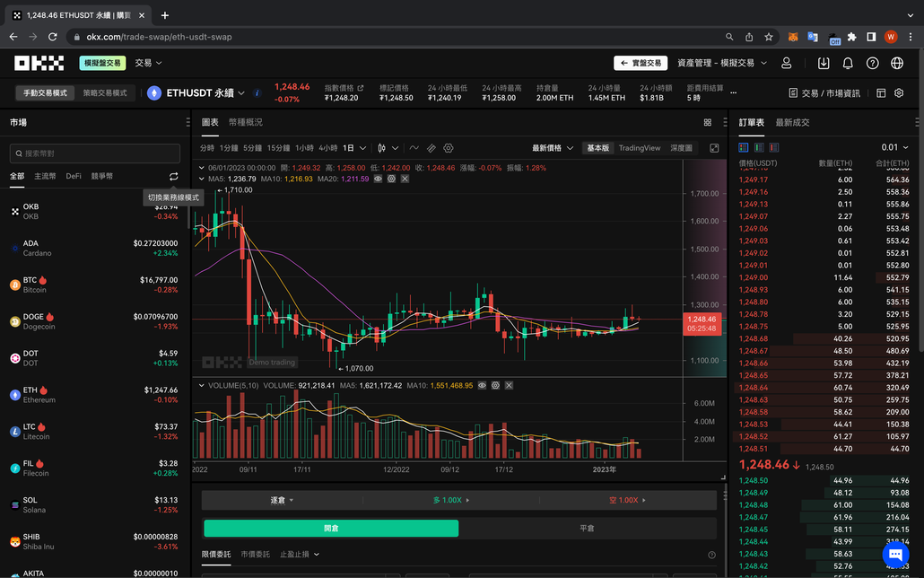This screenshot has height=578, width=924.
Task: Open the user account profile icon
Action: [786, 63]
